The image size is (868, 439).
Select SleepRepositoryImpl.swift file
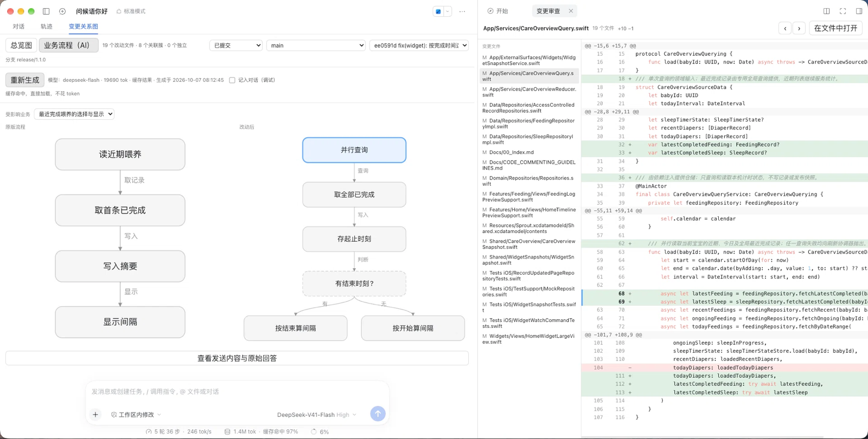click(529, 139)
